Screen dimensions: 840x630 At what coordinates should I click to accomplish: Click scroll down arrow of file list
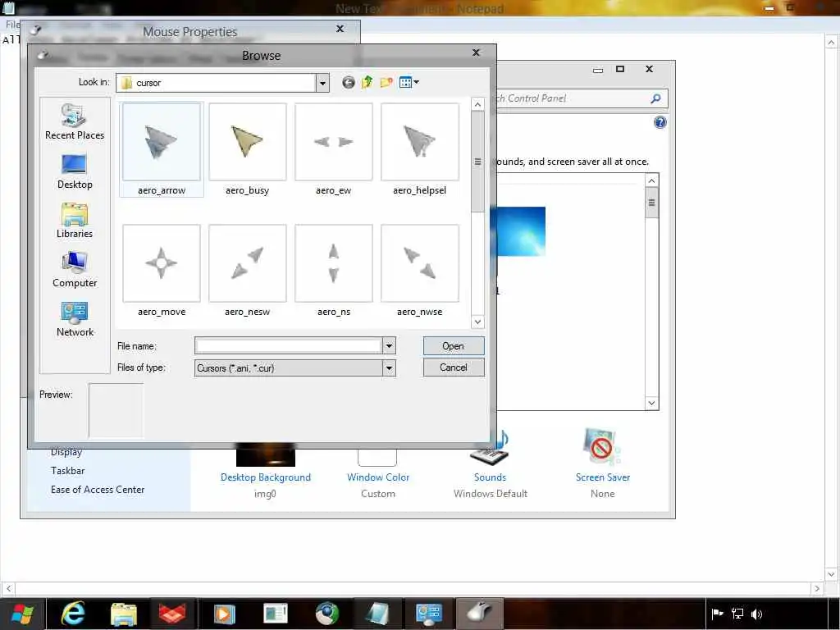(477, 322)
